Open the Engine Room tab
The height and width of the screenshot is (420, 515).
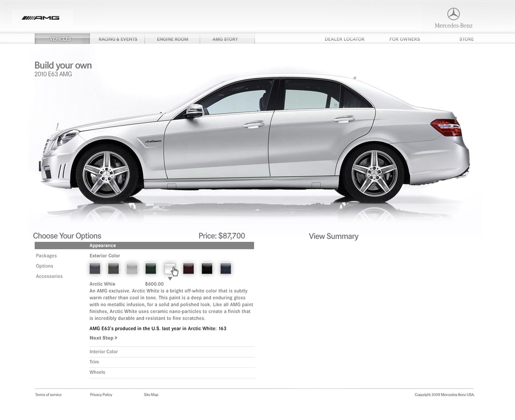tap(173, 39)
